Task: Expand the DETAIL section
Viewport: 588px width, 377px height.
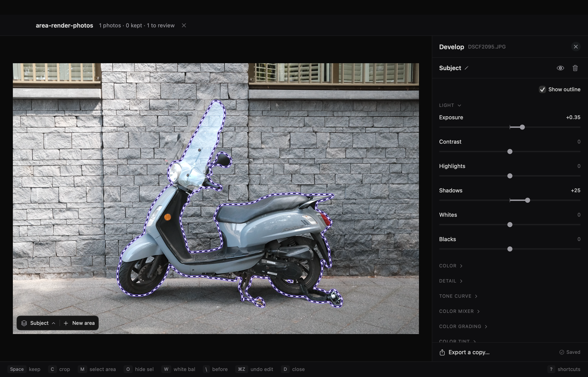Action: (451, 281)
